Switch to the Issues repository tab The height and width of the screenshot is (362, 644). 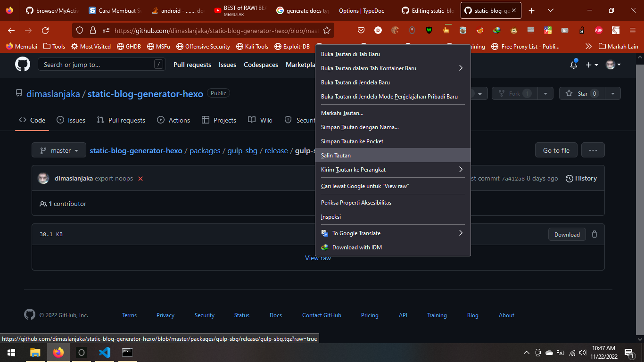71,120
